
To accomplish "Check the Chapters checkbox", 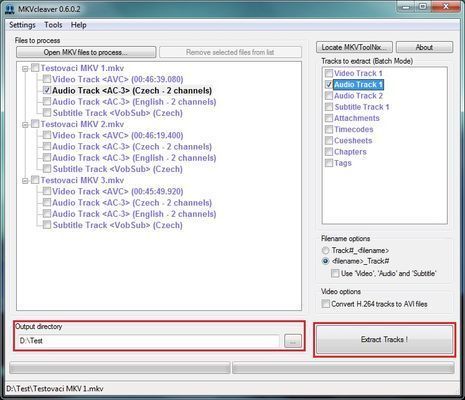I will point(329,152).
